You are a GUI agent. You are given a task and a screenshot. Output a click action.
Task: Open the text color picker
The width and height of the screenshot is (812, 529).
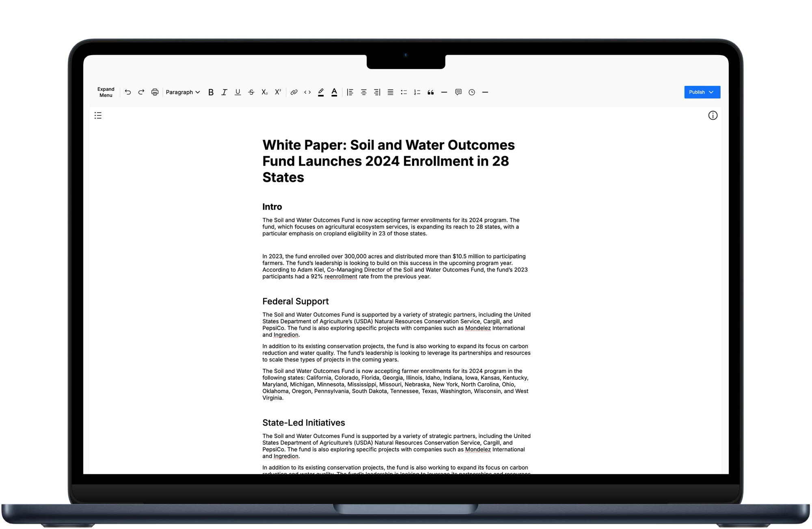334,92
